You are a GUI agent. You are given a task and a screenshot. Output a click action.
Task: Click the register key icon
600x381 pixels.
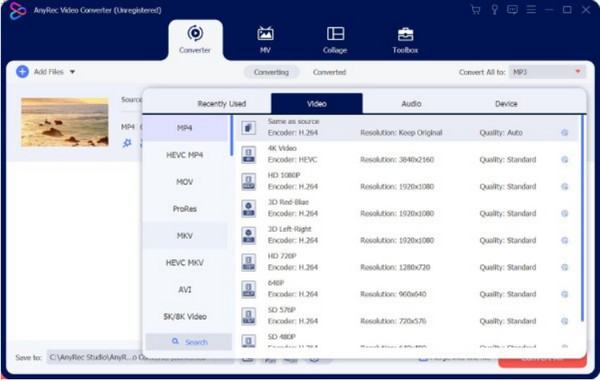494,10
